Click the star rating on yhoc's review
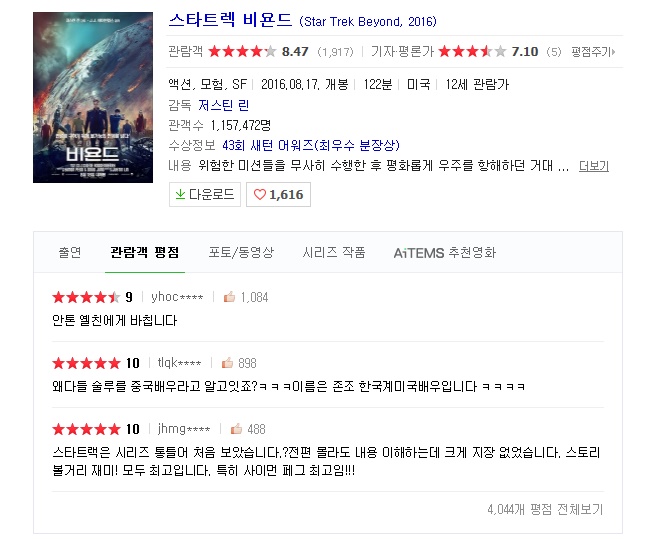This screenshot has height=539, width=658. (86, 297)
